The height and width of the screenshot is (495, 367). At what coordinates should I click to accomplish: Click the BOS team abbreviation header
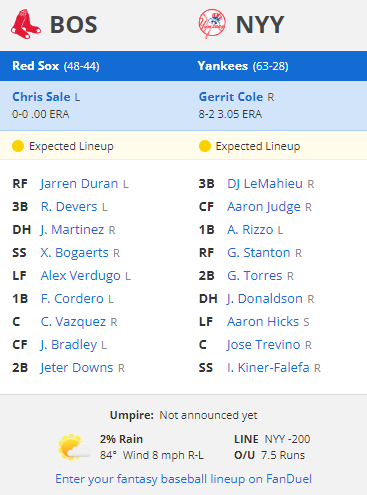(x=74, y=25)
